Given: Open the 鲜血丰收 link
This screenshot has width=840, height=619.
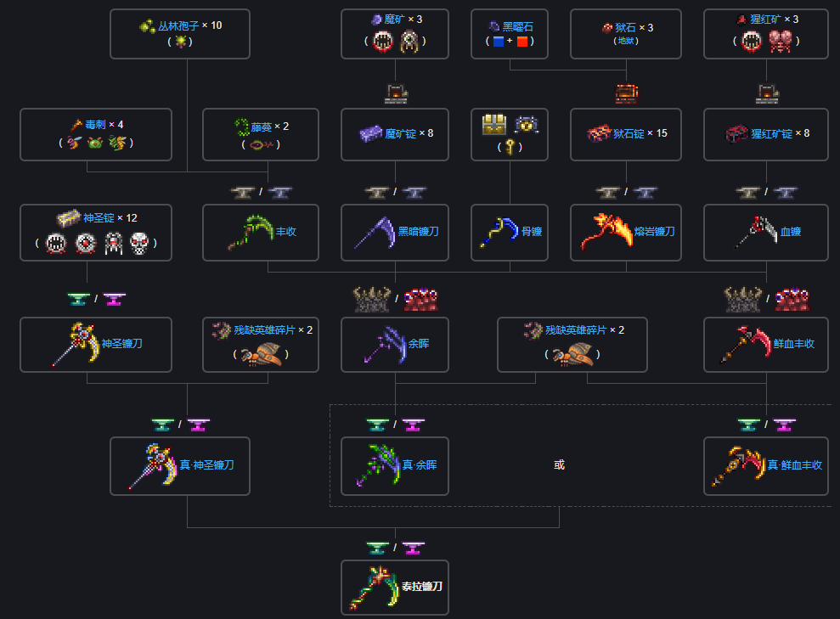Looking at the screenshot, I should pos(793,344).
